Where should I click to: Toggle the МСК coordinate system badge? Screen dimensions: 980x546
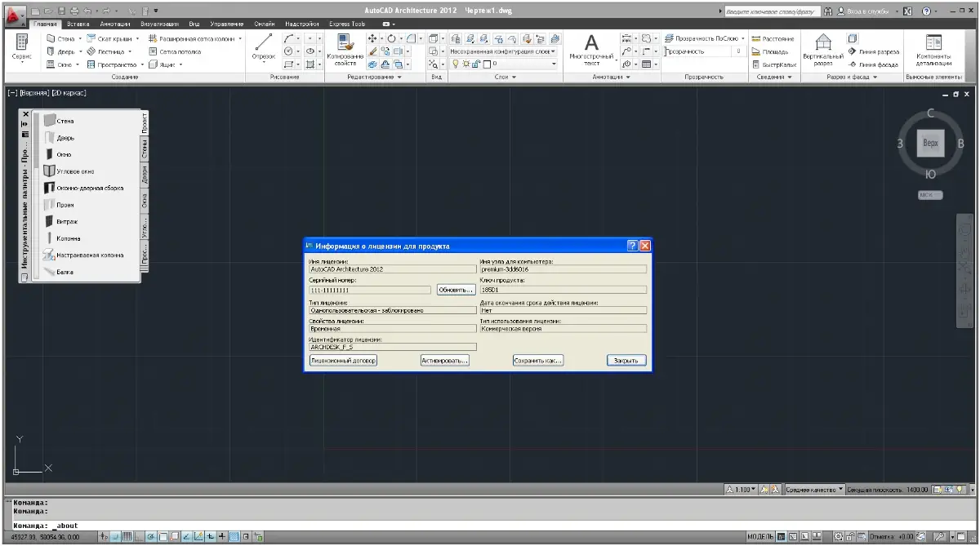click(930, 195)
